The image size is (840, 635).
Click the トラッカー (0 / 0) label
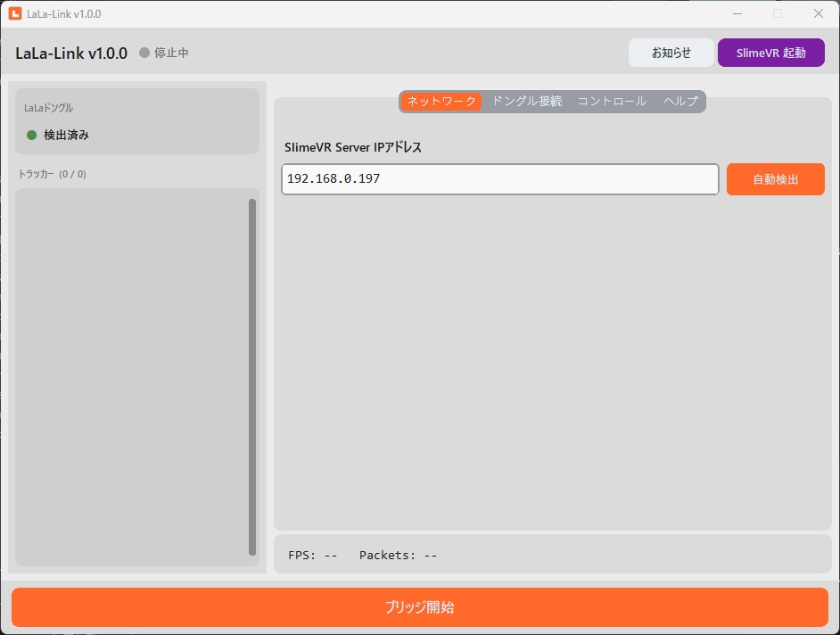52,174
